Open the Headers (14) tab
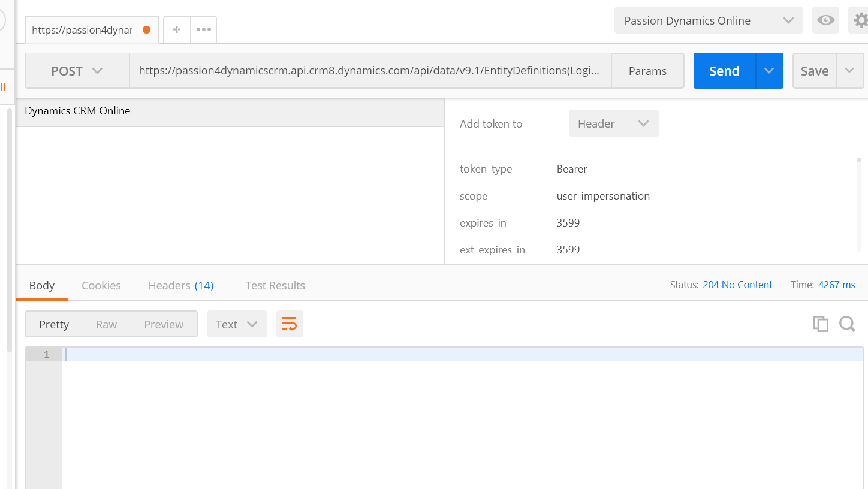Image resolution: width=868 pixels, height=489 pixels. 180,285
